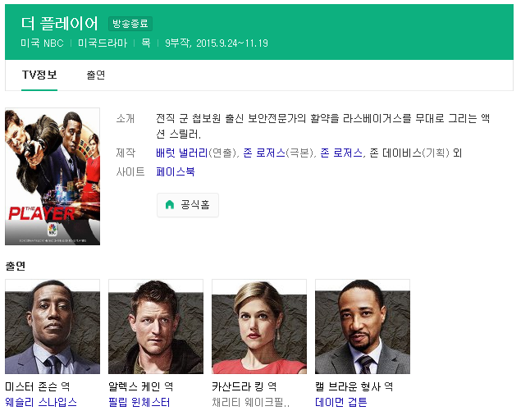The height and width of the screenshot is (420, 530).
Task: Click role text 알렉스 케인 역
Action: coord(140,386)
